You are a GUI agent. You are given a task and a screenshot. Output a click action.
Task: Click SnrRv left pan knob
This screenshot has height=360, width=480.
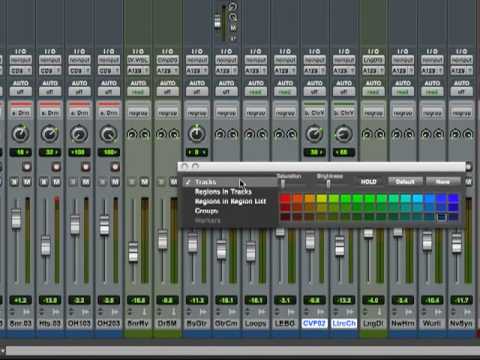(132, 134)
